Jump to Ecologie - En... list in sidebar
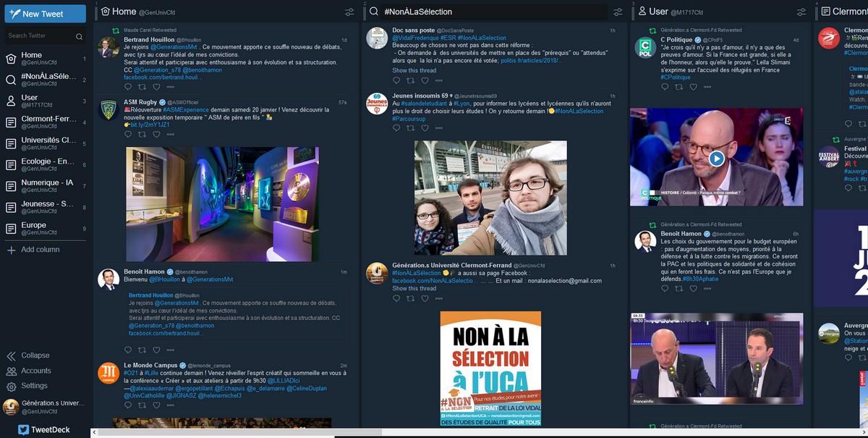This screenshot has height=438, width=868. pos(45,164)
